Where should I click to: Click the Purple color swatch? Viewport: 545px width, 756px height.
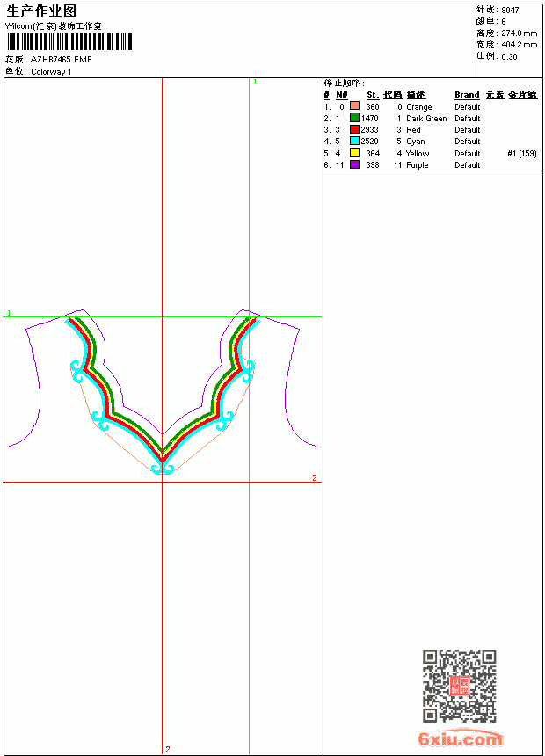(354, 164)
